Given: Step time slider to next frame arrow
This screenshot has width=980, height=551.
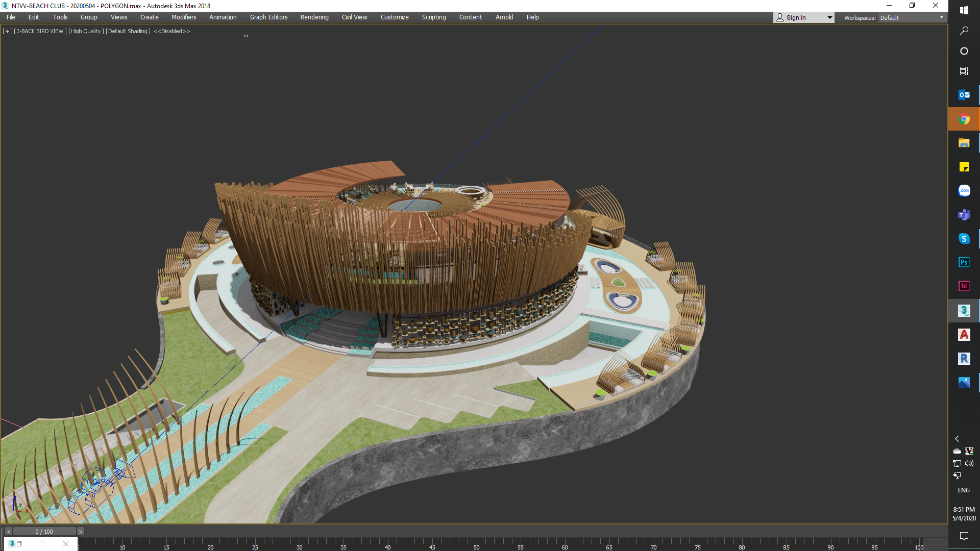Looking at the screenshot, I should click(81, 532).
